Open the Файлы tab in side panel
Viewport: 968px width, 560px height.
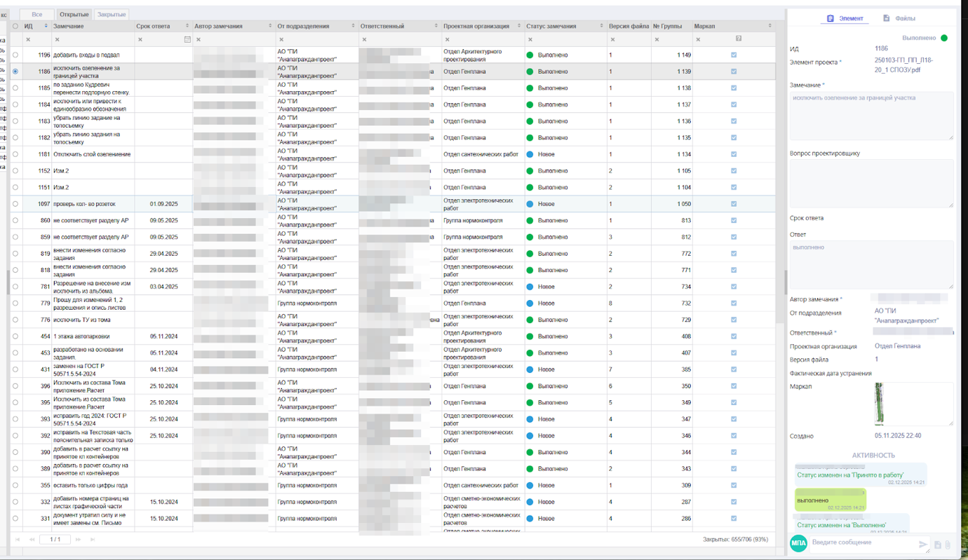point(899,18)
